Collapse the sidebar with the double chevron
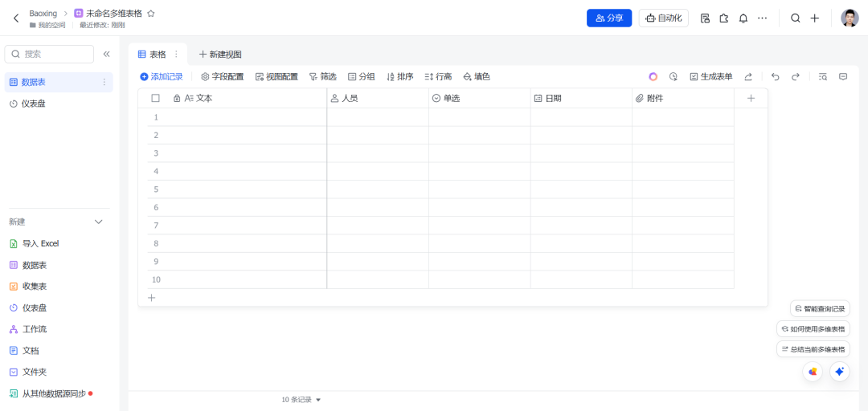The image size is (868, 411). (107, 55)
